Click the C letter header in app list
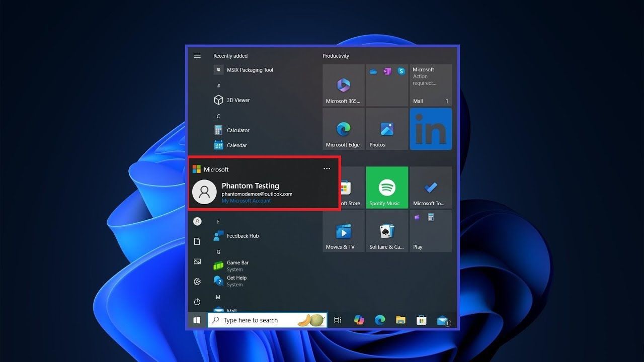This screenshot has height=362, width=644. (x=218, y=116)
